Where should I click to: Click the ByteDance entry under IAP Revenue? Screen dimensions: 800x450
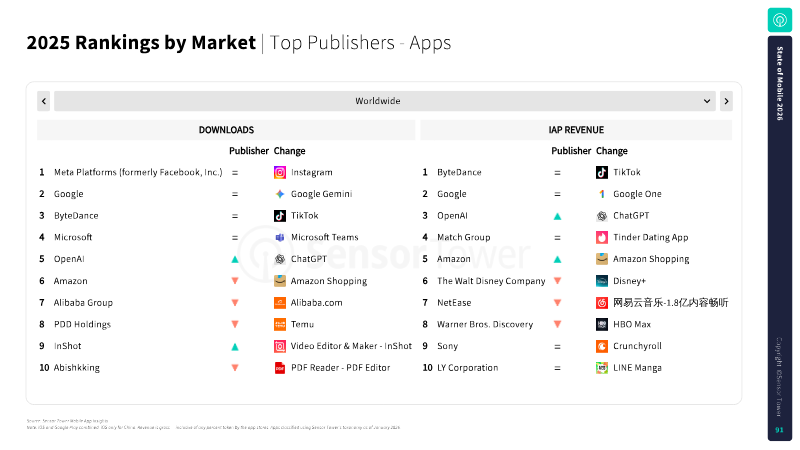[459, 172]
